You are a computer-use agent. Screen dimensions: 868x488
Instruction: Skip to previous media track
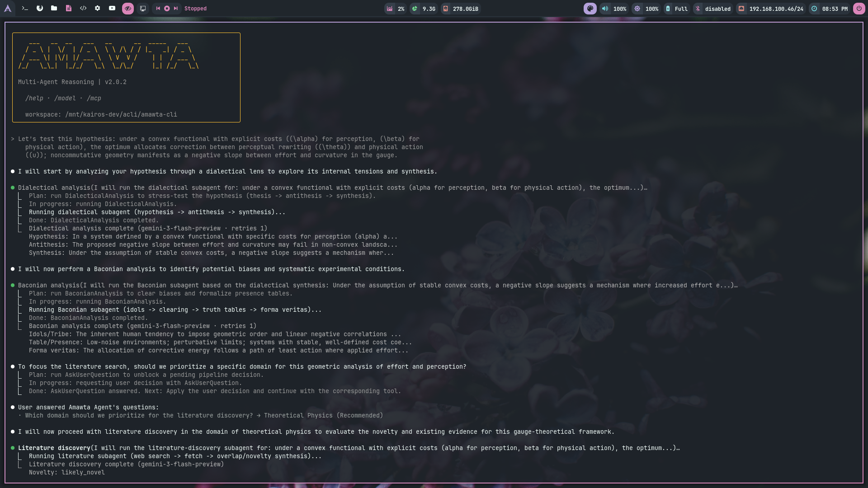[x=158, y=9]
